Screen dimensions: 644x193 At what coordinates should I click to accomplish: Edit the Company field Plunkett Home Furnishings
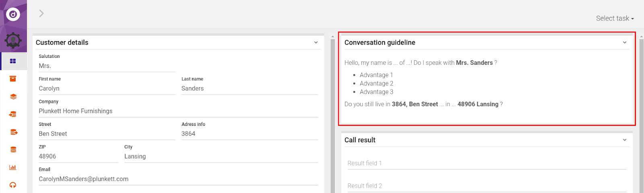(x=178, y=111)
